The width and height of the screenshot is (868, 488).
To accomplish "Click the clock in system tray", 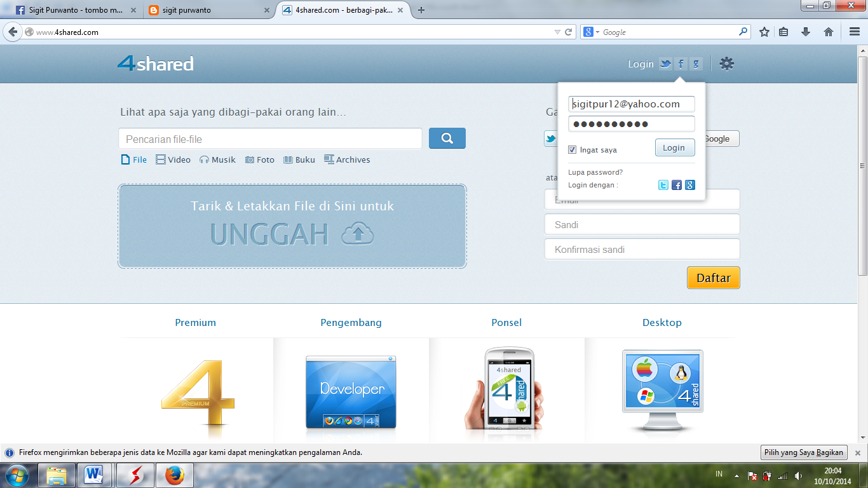I will click(832, 475).
